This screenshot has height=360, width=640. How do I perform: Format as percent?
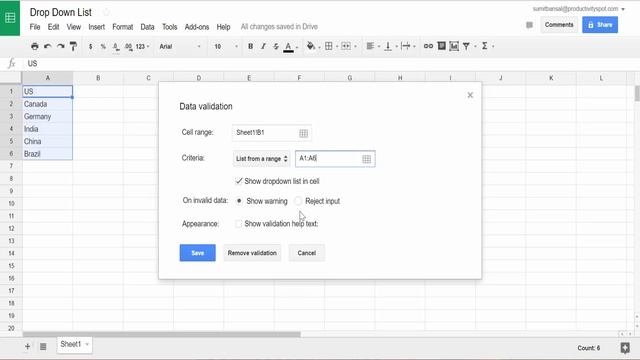(103, 47)
